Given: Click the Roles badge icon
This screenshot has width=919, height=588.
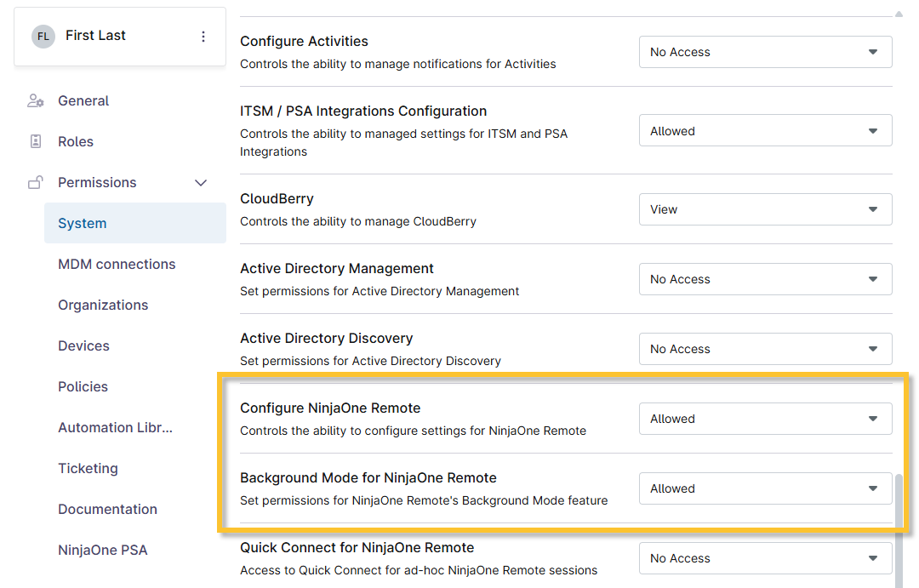Looking at the screenshot, I should pyautogui.click(x=35, y=142).
